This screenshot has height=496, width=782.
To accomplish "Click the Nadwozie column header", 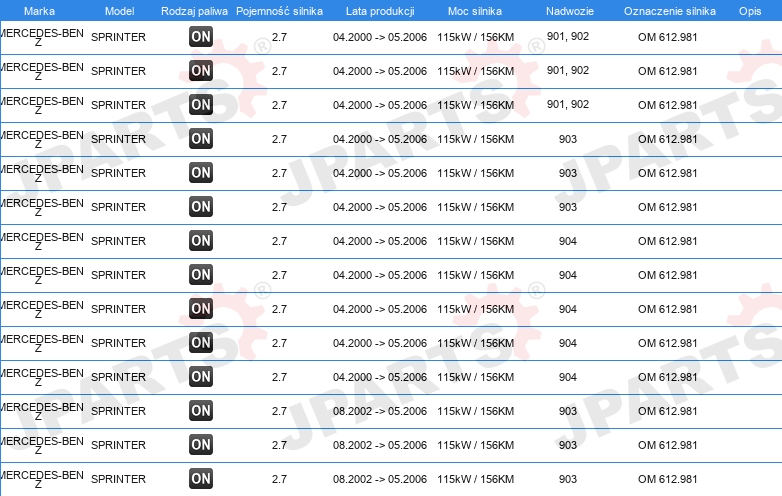I will 570,11.
